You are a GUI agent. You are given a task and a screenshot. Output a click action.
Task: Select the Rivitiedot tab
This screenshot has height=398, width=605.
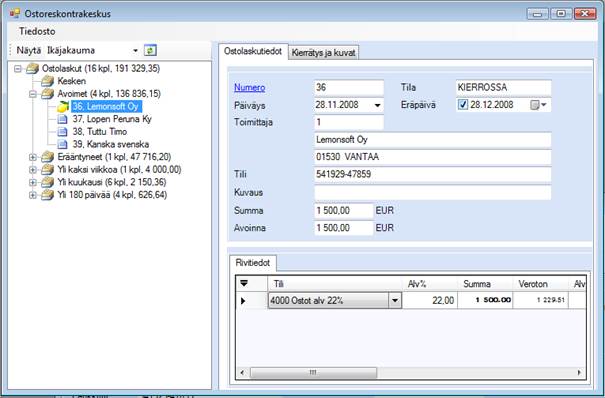tap(253, 263)
